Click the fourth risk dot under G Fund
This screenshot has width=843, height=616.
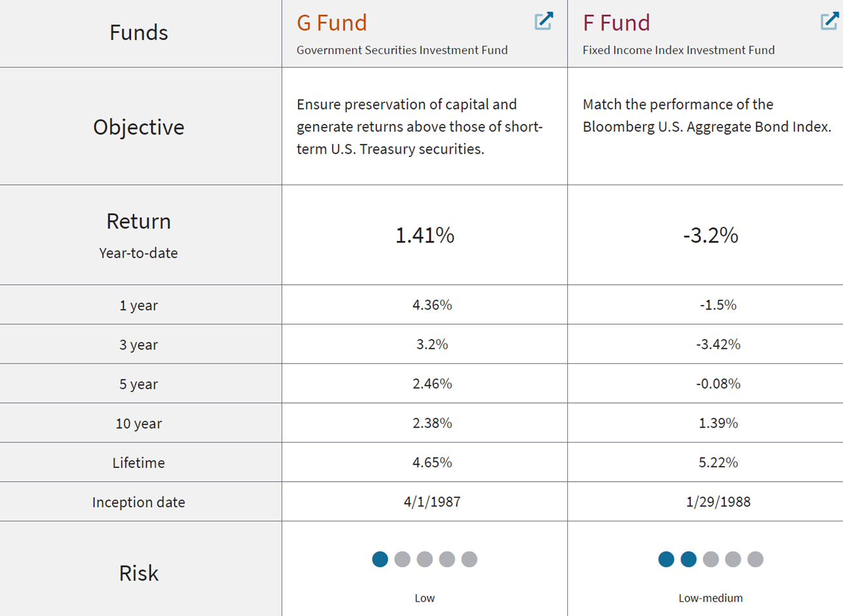pyautogui.click(x=447, y=559)
